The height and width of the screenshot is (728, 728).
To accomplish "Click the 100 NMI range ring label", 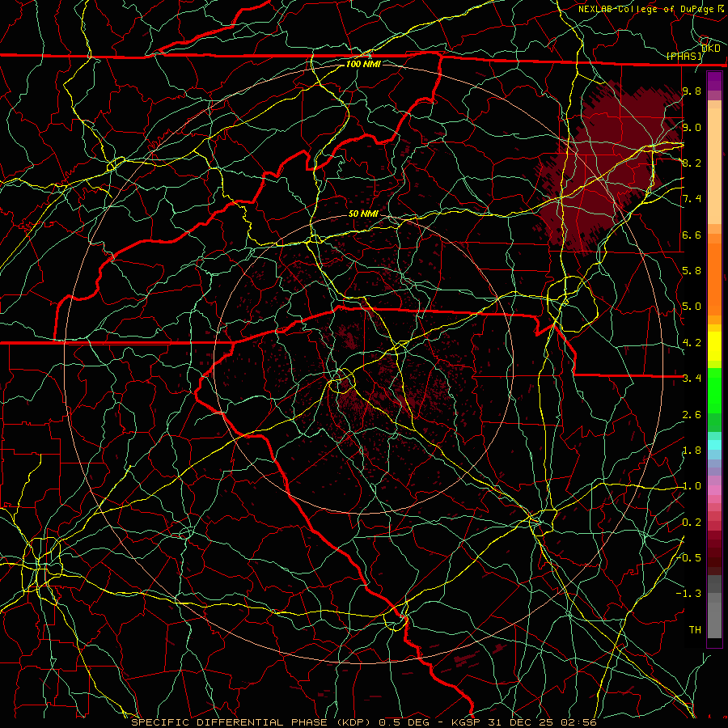I will click(x=363, y=64).
